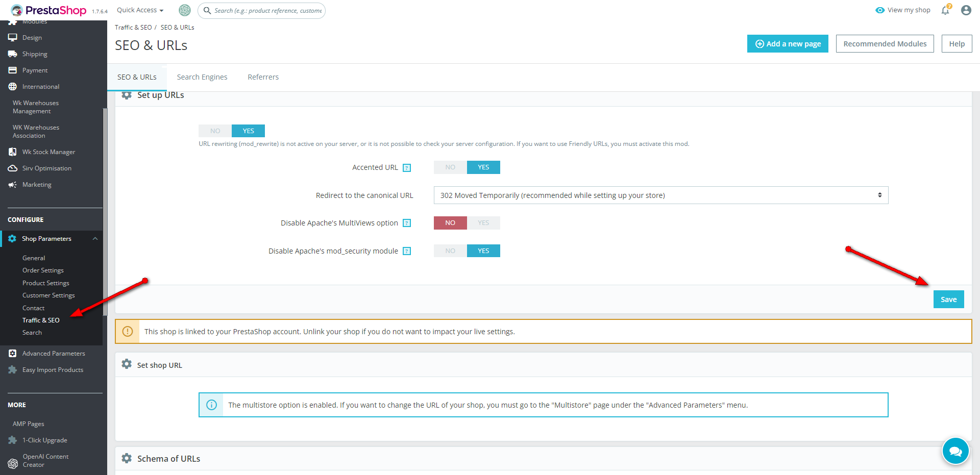Click the Design monitor icon

[13, 38]
